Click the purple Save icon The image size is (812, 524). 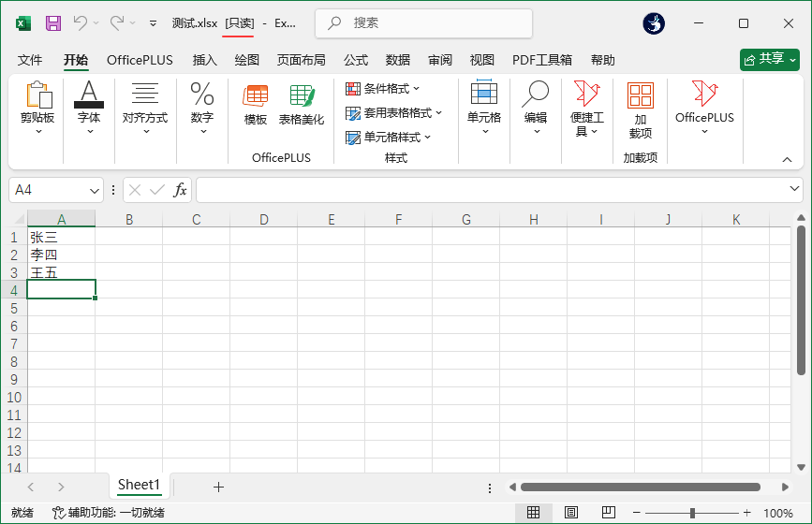pyautogui.click(x=53, y=23)
